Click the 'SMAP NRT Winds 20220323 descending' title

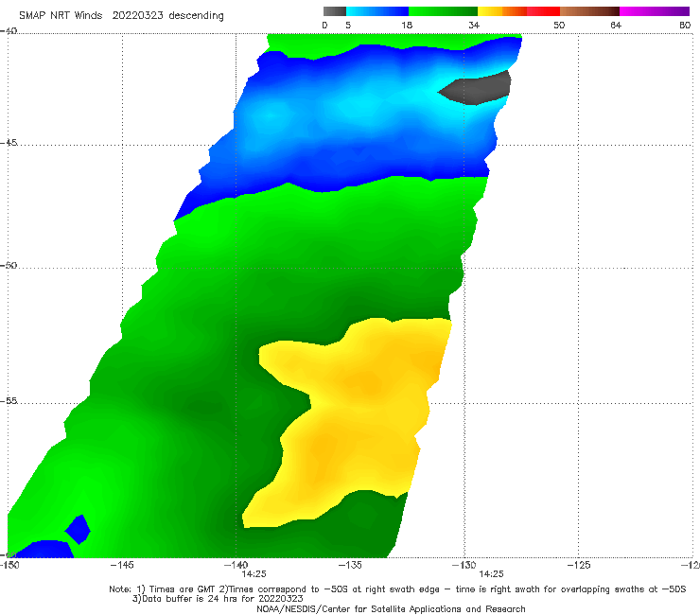point(121,16)
